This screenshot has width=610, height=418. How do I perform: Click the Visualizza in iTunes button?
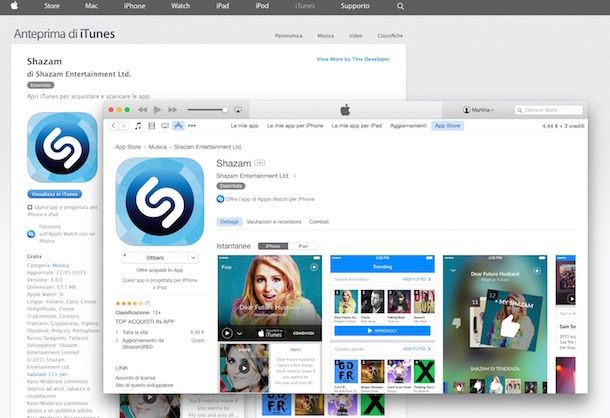[x=54, y=194]
